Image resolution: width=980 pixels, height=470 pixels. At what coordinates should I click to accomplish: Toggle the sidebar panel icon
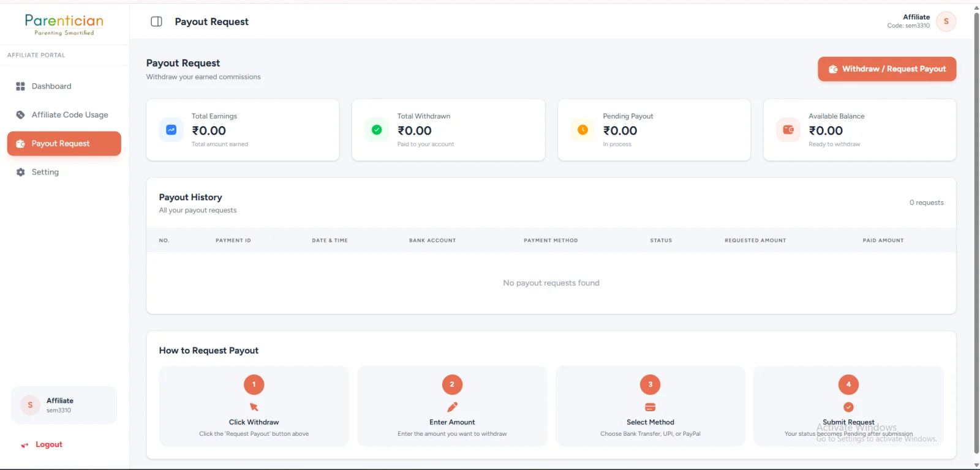tap(156, 21)
